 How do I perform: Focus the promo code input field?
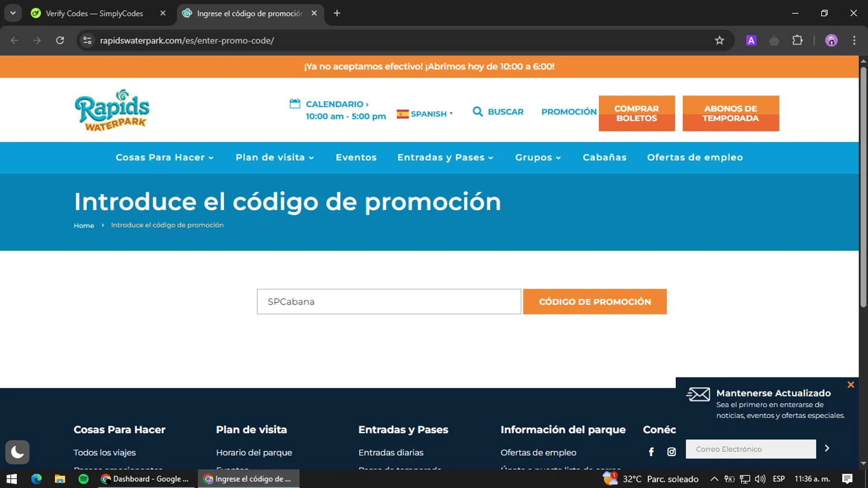389,302
